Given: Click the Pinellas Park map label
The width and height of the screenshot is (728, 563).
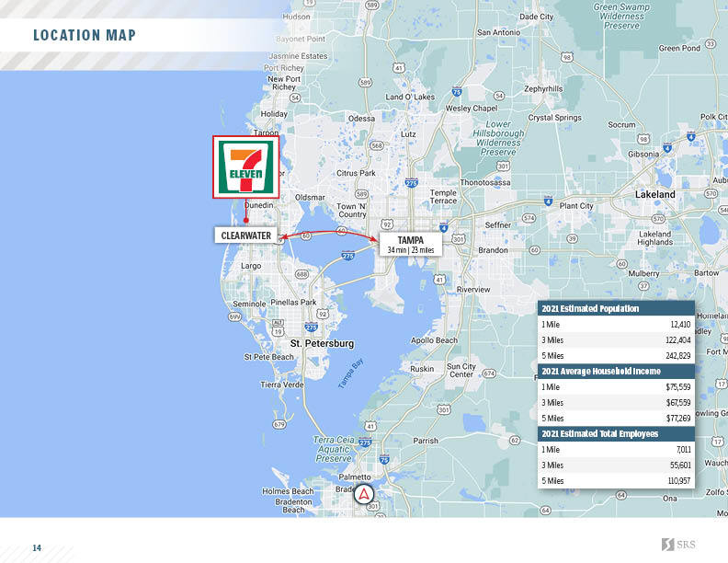Looking at the screenshot, I should [x=293, y=303].
